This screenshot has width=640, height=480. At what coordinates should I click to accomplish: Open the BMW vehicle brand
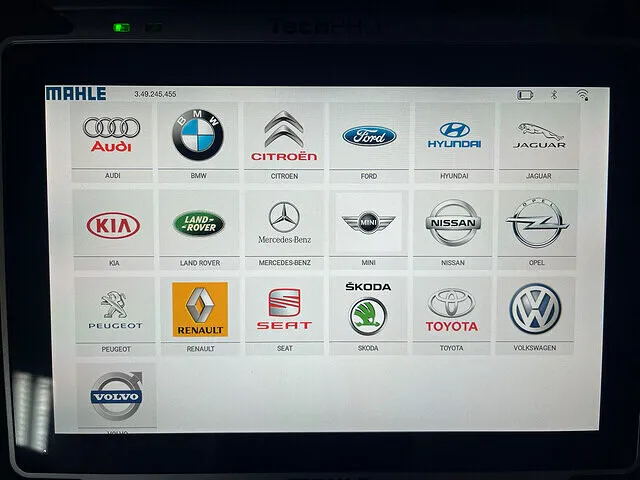pos(198,138)
